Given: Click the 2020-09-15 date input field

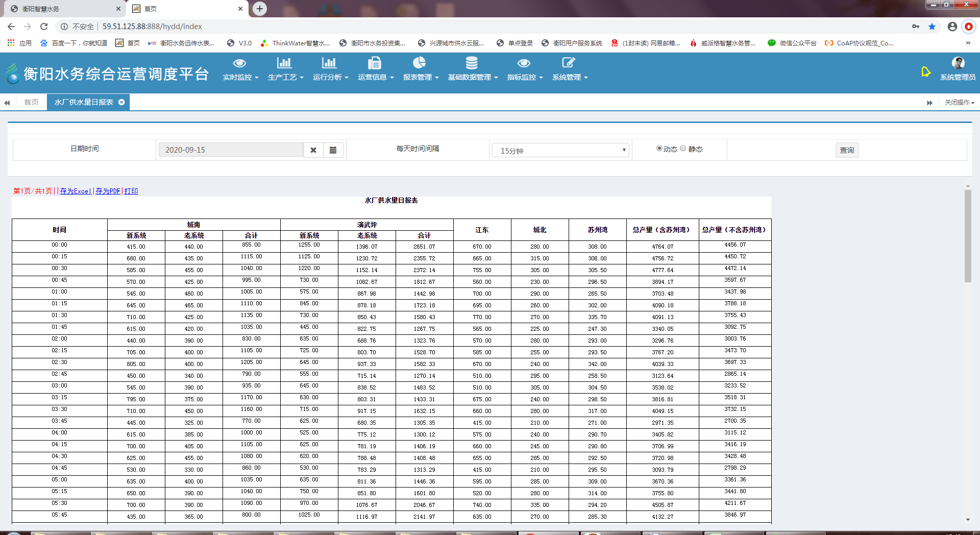Looking at the screenshot, I should pos(231,150).
